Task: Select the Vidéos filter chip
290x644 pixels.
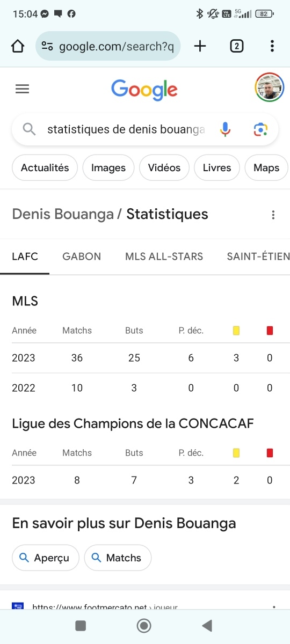Action: tap(164, 168)
